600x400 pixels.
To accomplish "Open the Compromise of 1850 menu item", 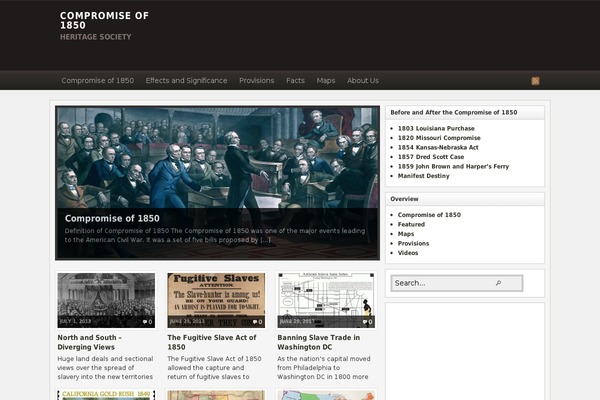I will (97, 80).
